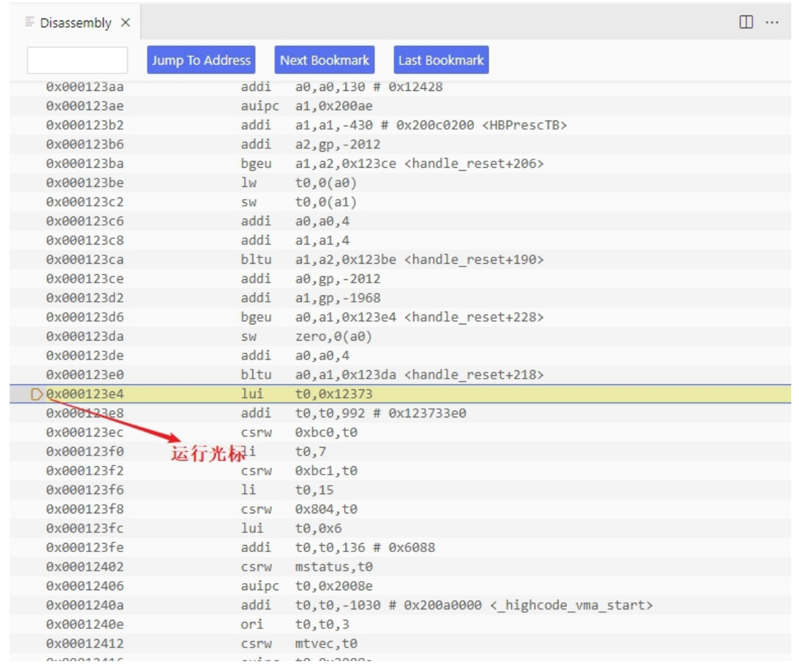Viewport: 799px width, 672px height.
Task: Click operand a0,a0,130 # 0x12428
Action: coord(369,87)
